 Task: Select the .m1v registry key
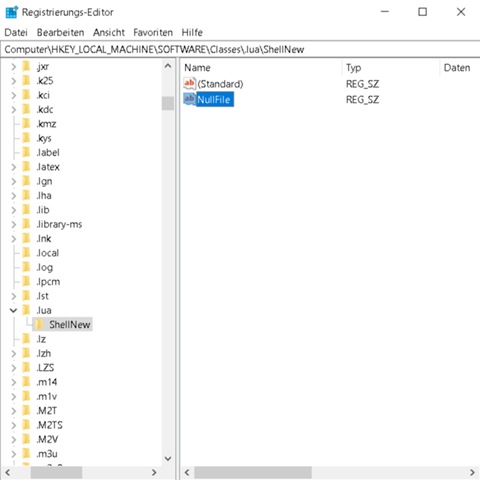(x=47, y=396)
